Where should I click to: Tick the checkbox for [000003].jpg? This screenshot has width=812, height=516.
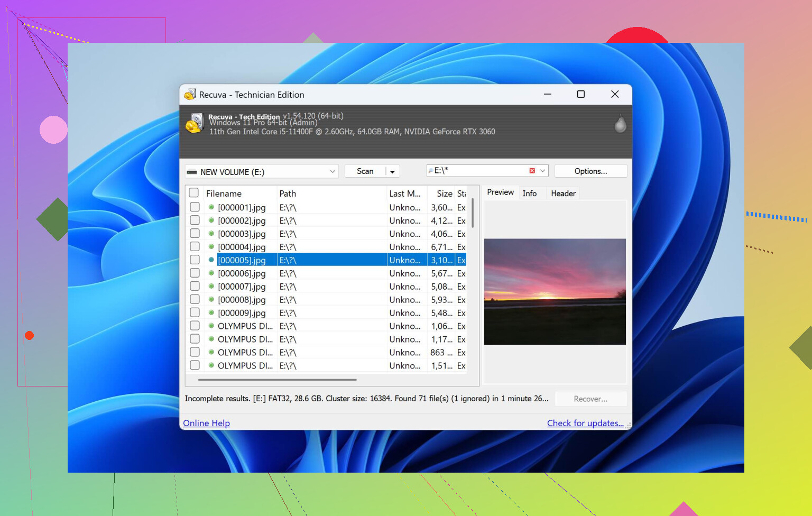(x=195, y=234)
